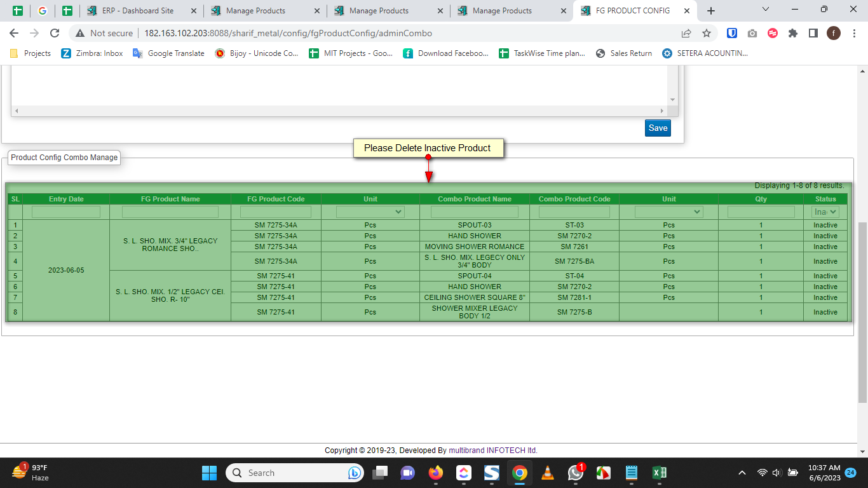Click the Chrome icon on the taskbar
Viewport: 868px width, 488px height.
click(x=519, y=473)
